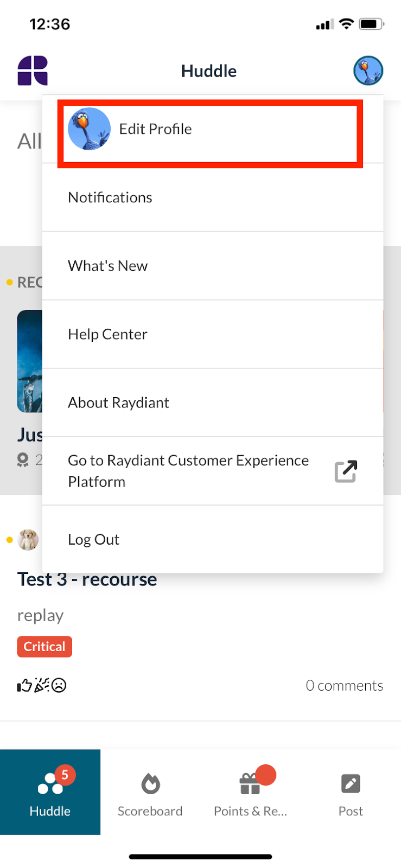Viewport: 401px width, 868px height.
Task: Click the bird avatar beside Edit Profile
Action: [89, 129]
